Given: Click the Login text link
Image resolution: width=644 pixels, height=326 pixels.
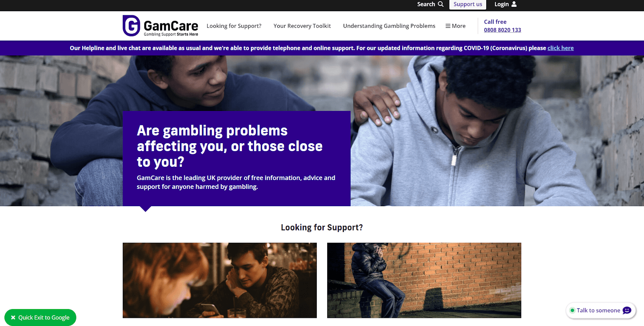Looking at the screenshot, I should click(x=502, y=4).
